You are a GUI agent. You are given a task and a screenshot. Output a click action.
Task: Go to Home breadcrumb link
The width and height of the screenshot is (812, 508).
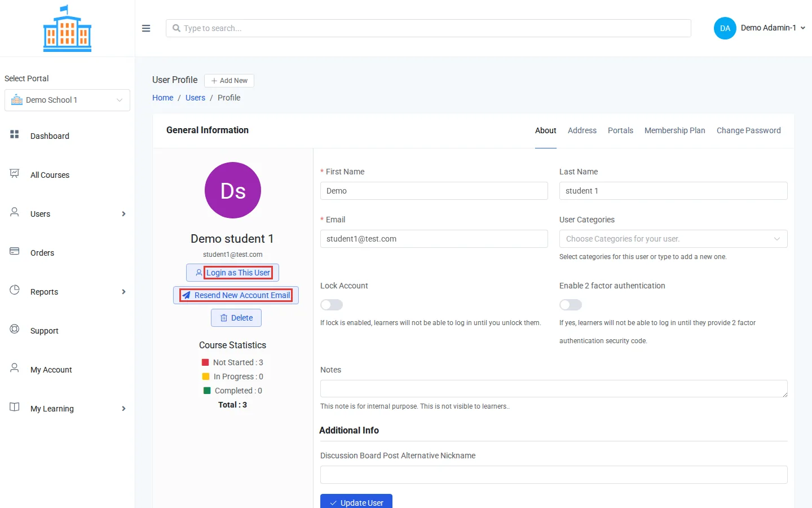pos(163,98)
